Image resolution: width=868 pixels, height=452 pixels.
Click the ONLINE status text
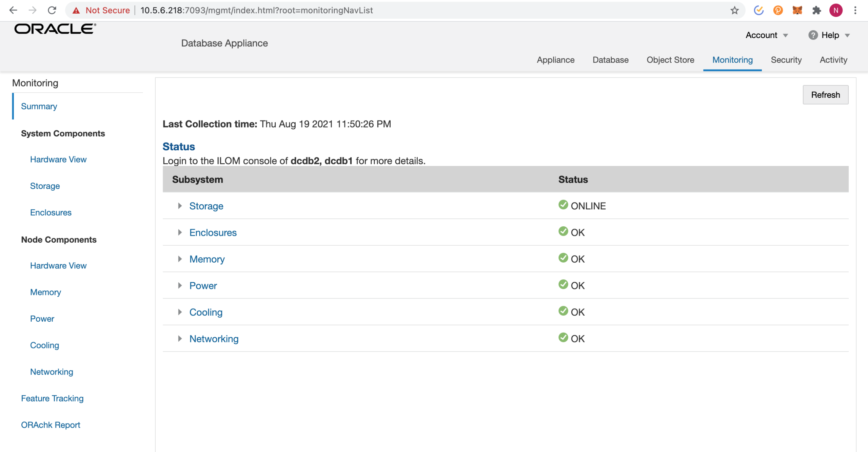point(588,206)
